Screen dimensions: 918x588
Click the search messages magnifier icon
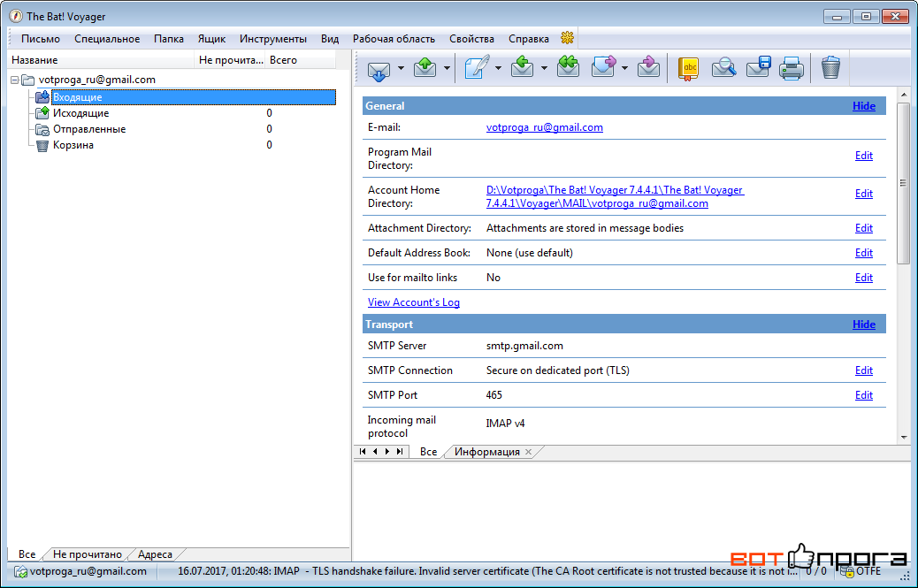723,68
